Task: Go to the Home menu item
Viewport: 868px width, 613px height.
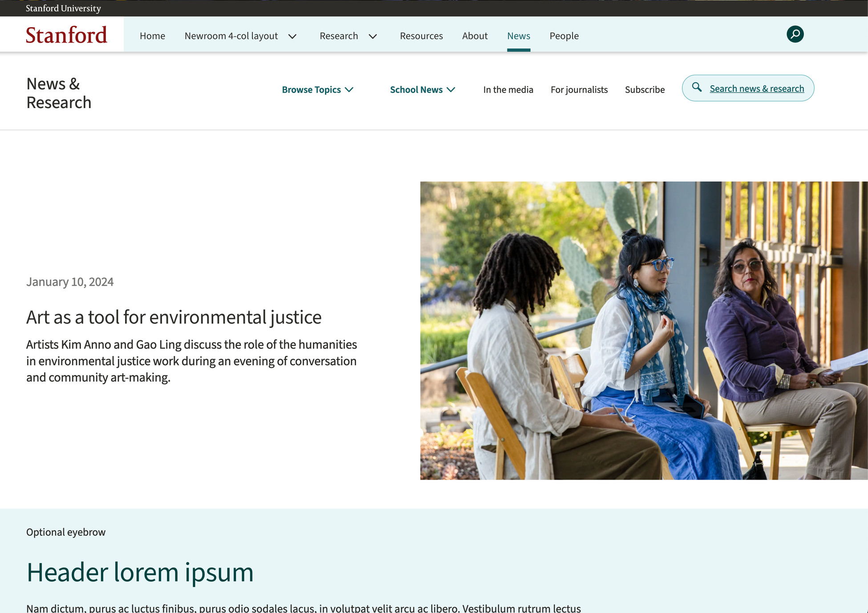Action: point(152,36)
